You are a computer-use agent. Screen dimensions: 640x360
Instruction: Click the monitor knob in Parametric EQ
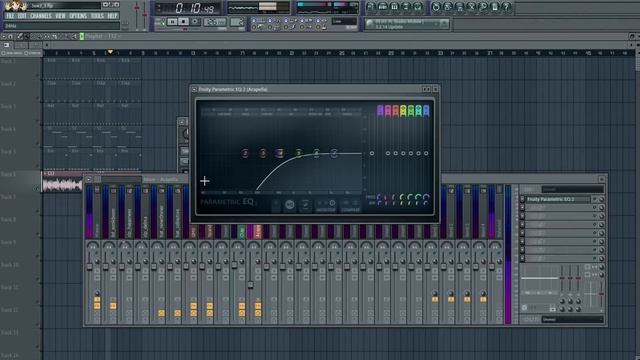(x=332, y=203)
